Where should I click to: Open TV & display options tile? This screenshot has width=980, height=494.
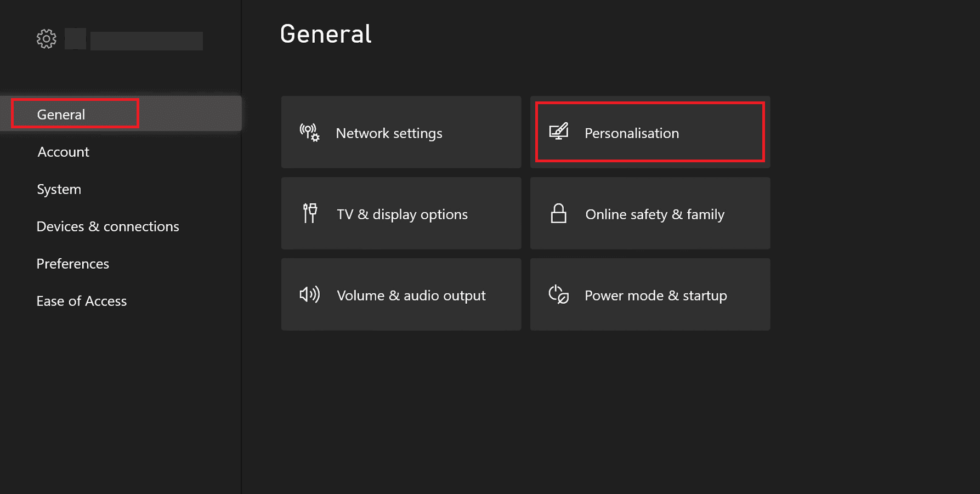[x=401, y=213]
